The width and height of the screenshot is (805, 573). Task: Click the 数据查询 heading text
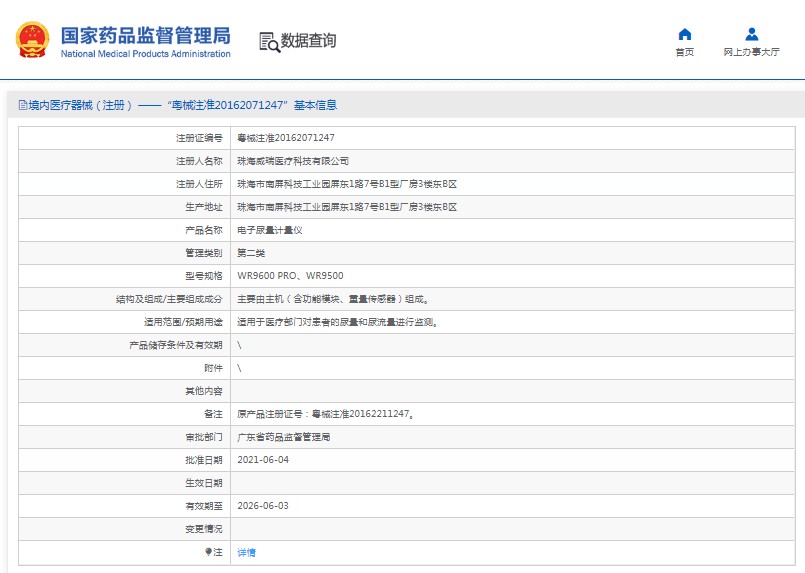coord(308,41)
